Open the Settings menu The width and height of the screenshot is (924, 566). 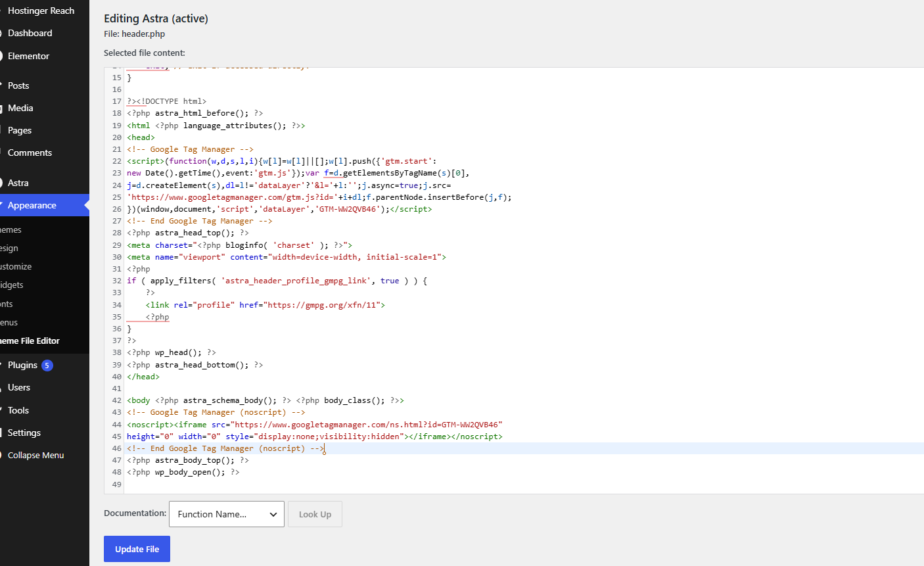(24, 433)
